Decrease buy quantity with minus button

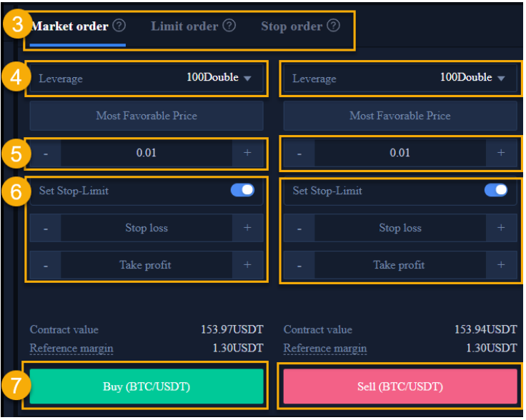tap(46, 153)
